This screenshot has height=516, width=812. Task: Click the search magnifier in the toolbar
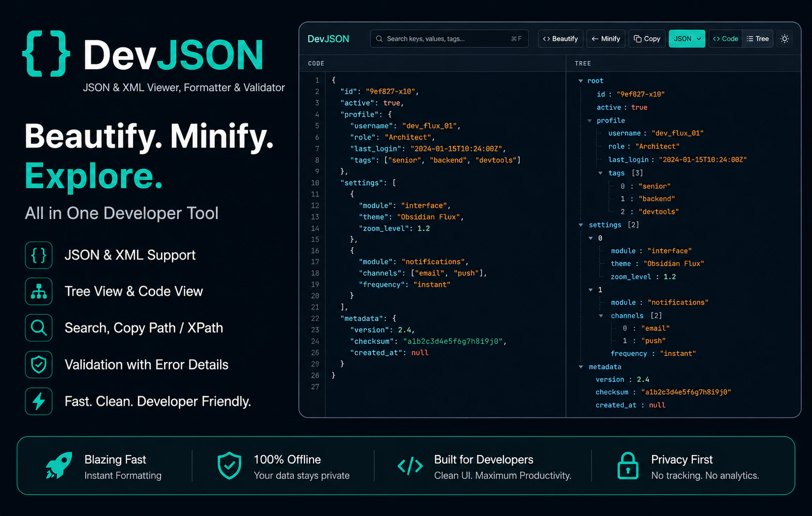pyautogui.click(x=379, y=39)
